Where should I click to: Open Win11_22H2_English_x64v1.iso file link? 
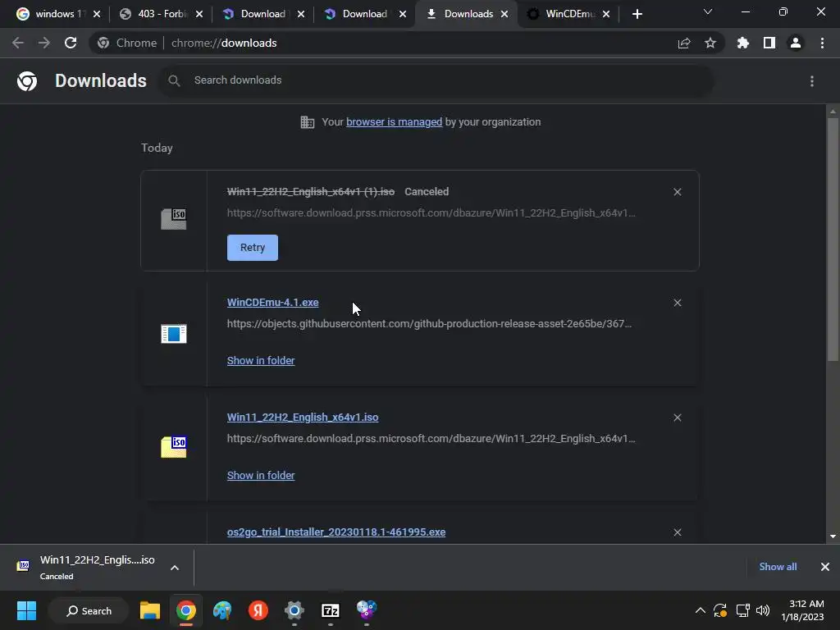[303, 418]
